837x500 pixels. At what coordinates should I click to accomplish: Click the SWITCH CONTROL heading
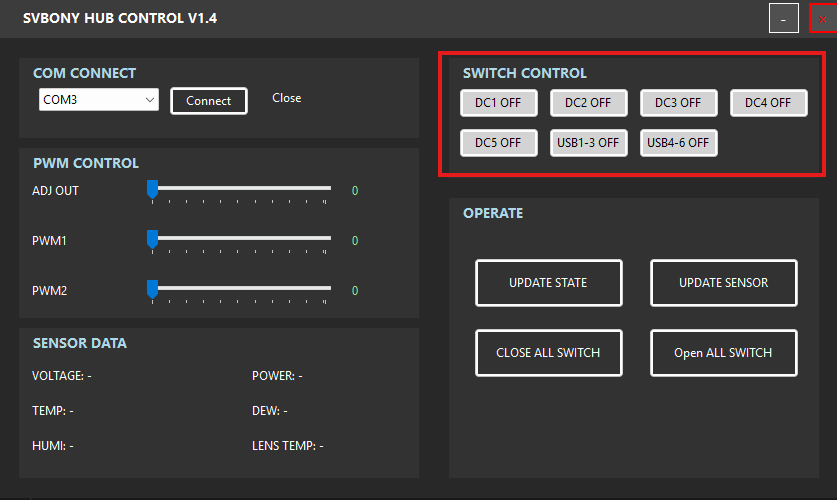[525, 73]
